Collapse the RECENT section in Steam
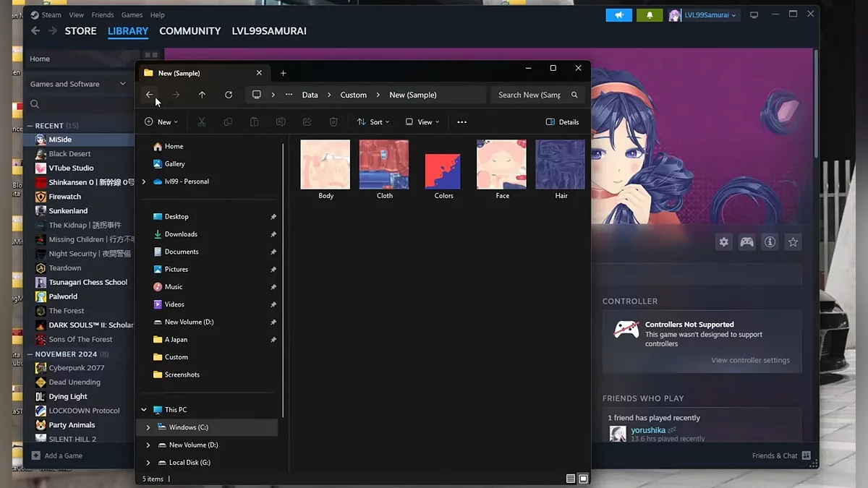The height and width of the screenshot is (488, 868). 30,126
